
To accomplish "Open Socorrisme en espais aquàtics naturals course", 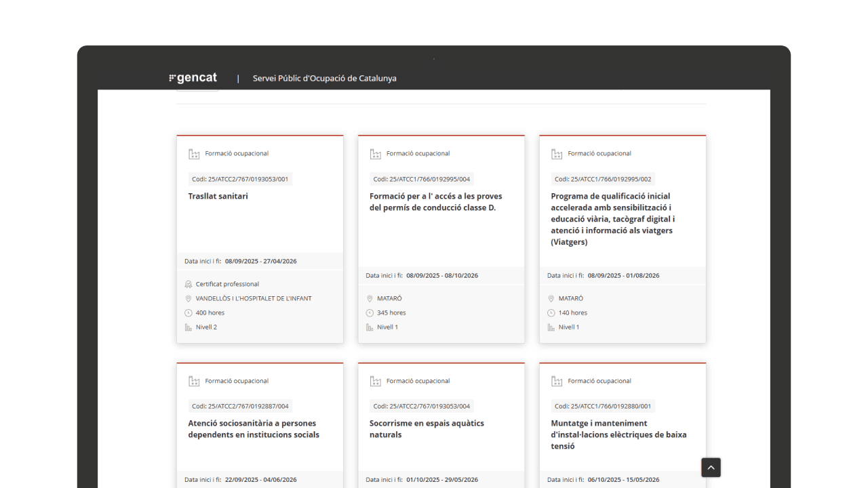I will pos(427,429).
